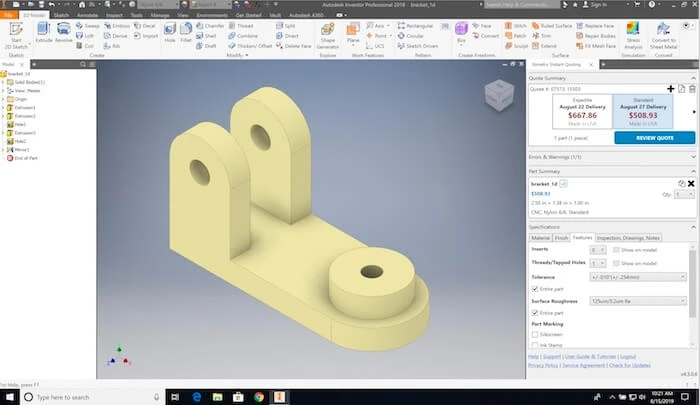
Task: Start a 2D Sketch
Action: (16, 35)
